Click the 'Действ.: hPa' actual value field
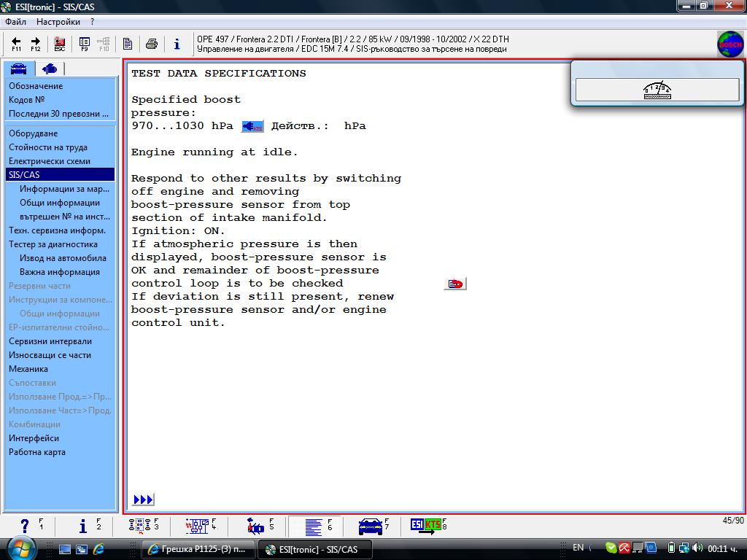Viewport: 747px width, 560px height. (318, 126)
